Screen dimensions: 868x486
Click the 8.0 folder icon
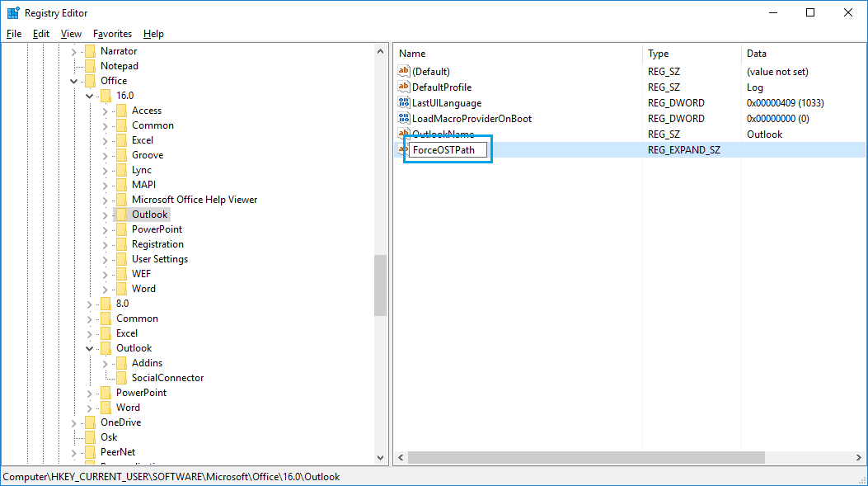[x=106, y=304]
